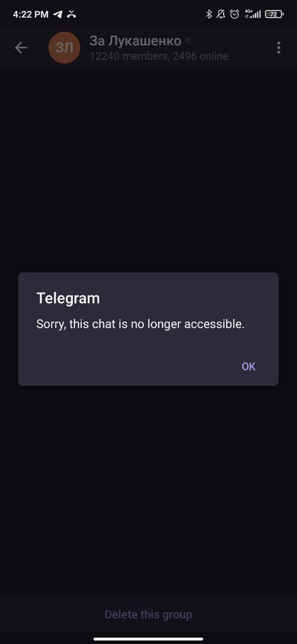This screenshot has width=297, height=644.
Task: Tap the missed call status bar icon
Action: [72, 14]
